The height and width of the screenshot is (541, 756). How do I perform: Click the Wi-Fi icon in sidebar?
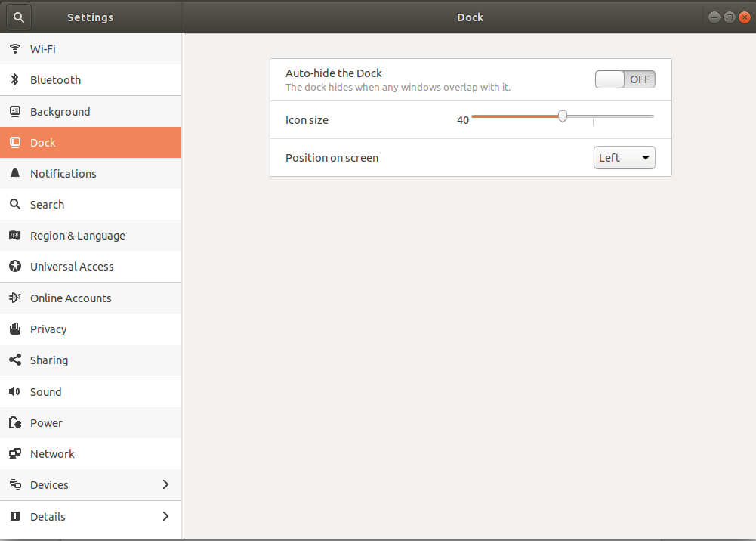click(15, 49)
